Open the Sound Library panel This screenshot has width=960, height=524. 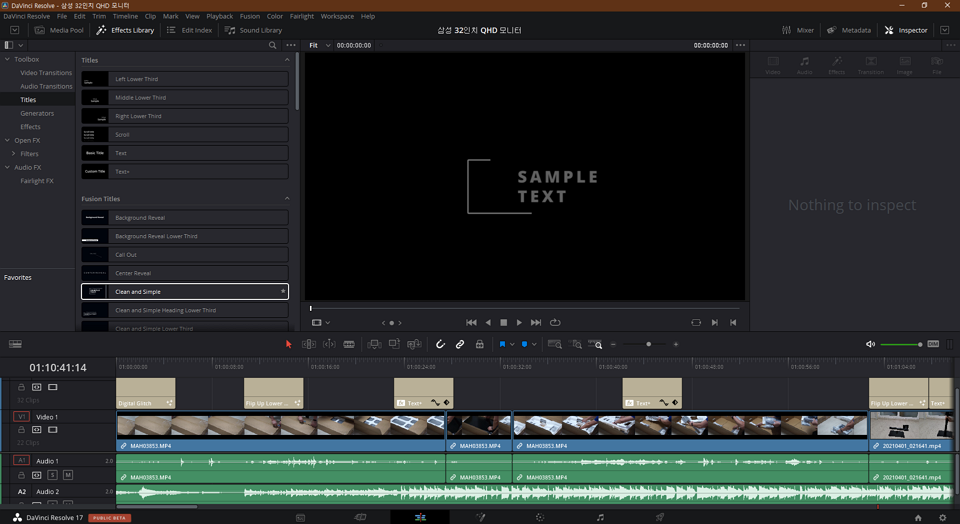[253, 30]
